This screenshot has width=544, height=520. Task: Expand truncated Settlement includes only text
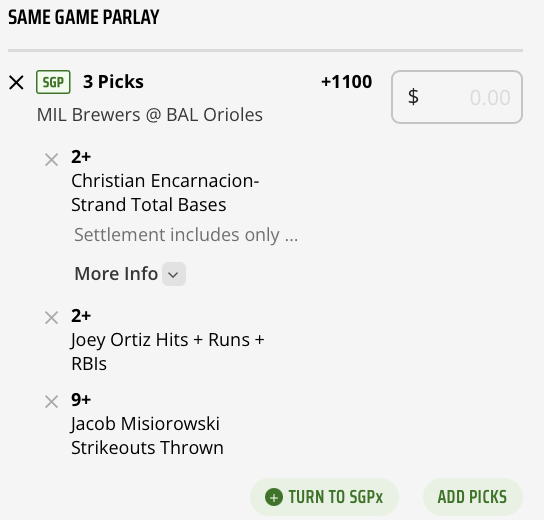[186, 235]
